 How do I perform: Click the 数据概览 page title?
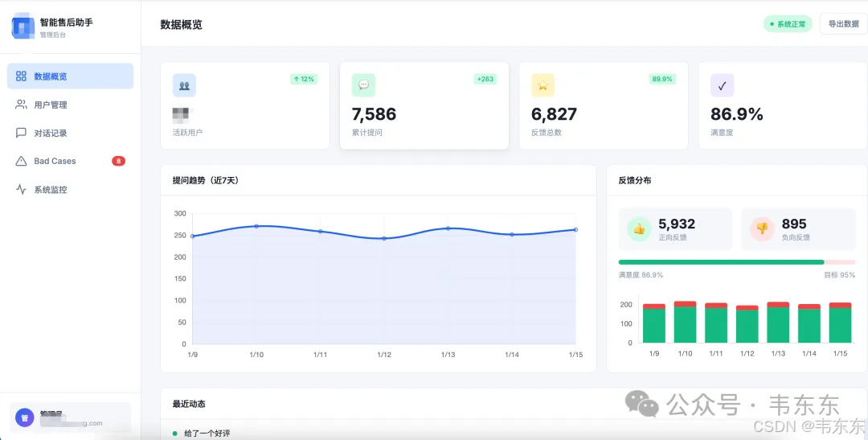coord(181,24)
